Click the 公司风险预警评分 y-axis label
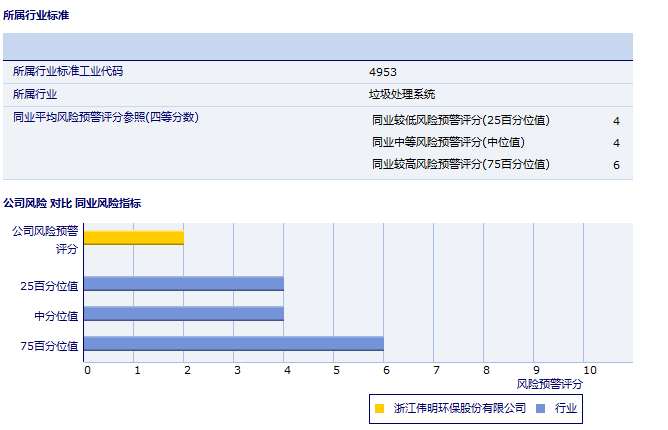Screen dimensions: 668x430 point(45,239)
